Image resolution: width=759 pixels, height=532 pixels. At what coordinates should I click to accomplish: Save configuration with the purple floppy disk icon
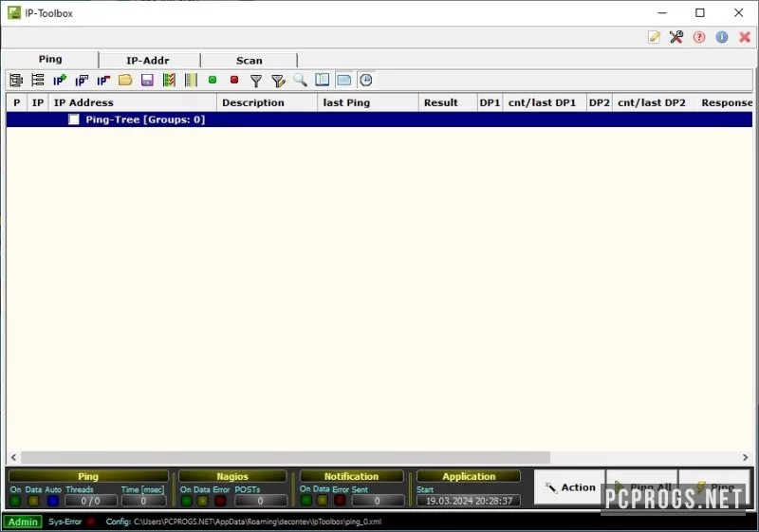147,81
